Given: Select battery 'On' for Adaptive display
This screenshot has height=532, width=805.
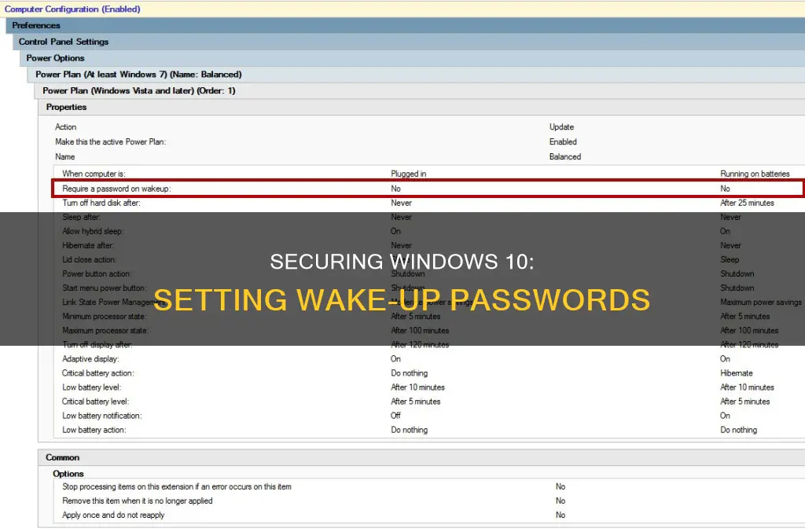Looking at the screenshot, I should (x=725, y=359).
